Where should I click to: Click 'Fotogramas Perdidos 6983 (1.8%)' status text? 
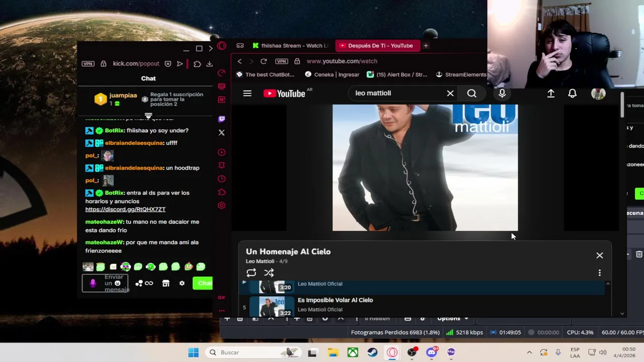(395, 332)
